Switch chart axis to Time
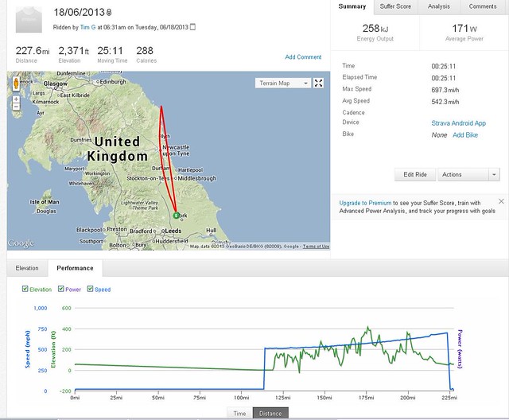Viewport: 509px width, 420px height. 239,413
